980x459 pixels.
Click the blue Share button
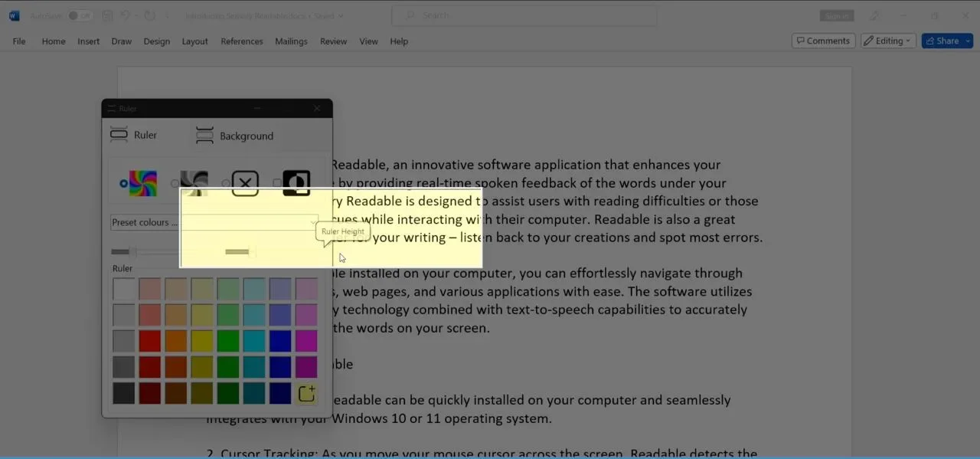click(x=942, y=41)
